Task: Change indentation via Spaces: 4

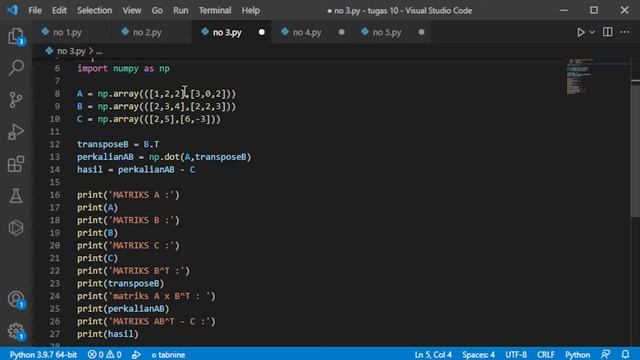Action: pyautogui.click(x=478, y=355)
